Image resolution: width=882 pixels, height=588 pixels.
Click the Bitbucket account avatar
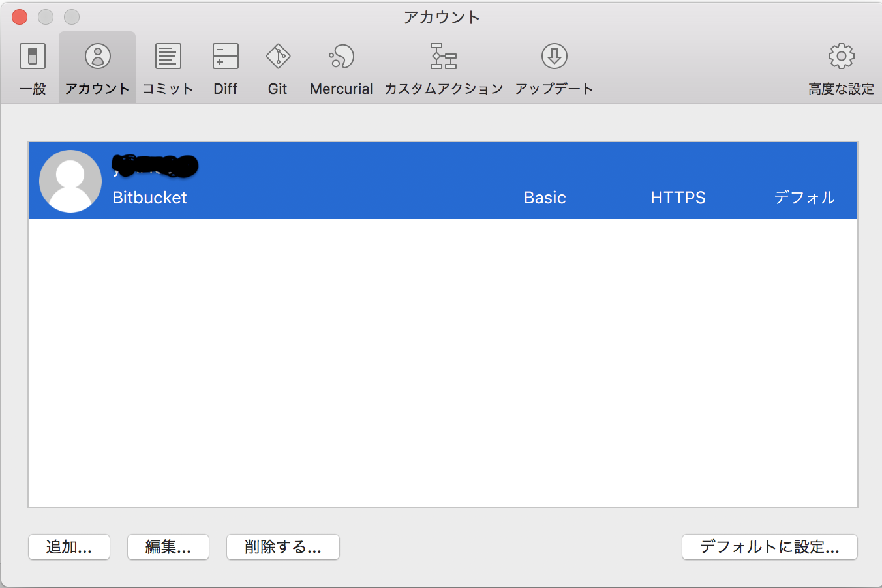click(70, 181)
